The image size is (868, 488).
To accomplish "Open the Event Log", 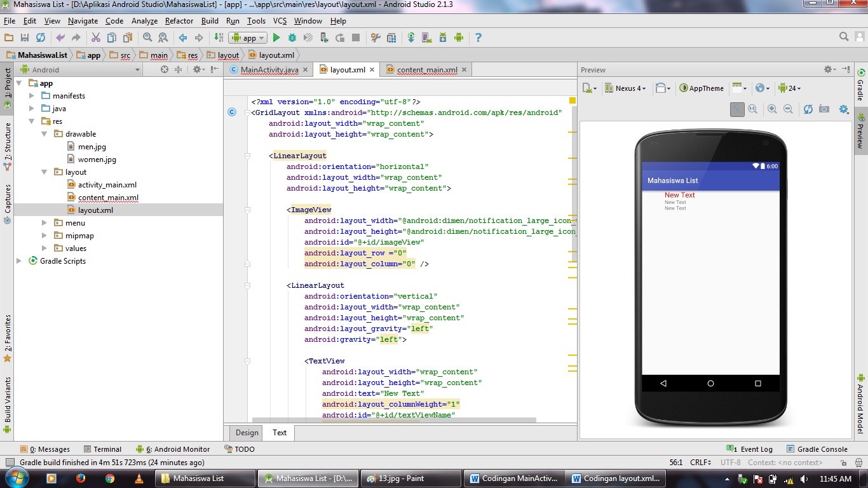I will (751, 449).
